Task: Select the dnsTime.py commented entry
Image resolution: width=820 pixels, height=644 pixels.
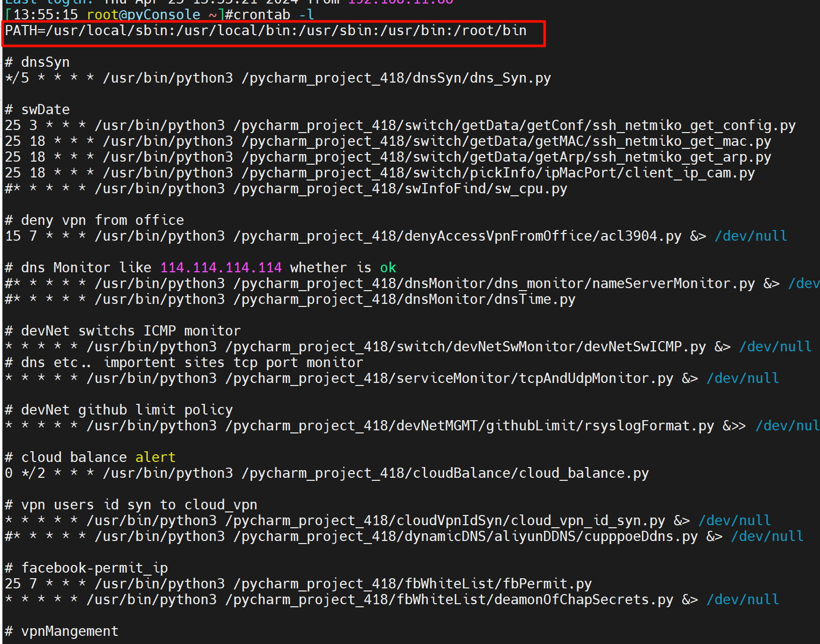Action: click(290, 299)
